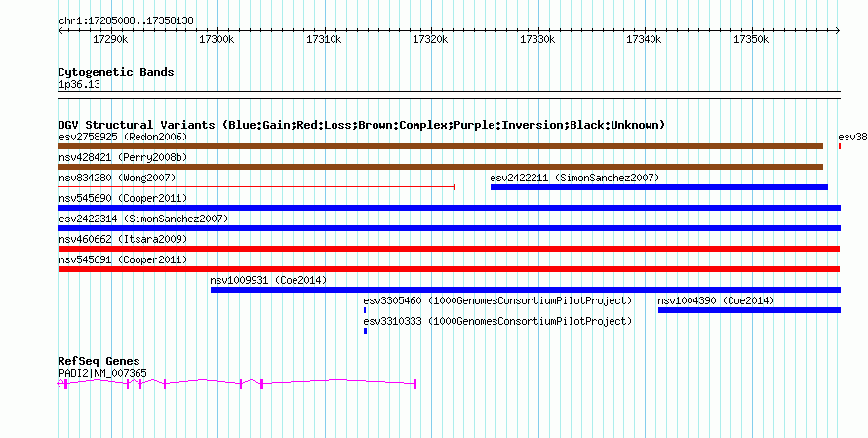This screenshot has height=438, width=868.
Task: Open the esv3310333 (1000GenomesConsortiumPilotProject) label
Action: click(497, 321)
